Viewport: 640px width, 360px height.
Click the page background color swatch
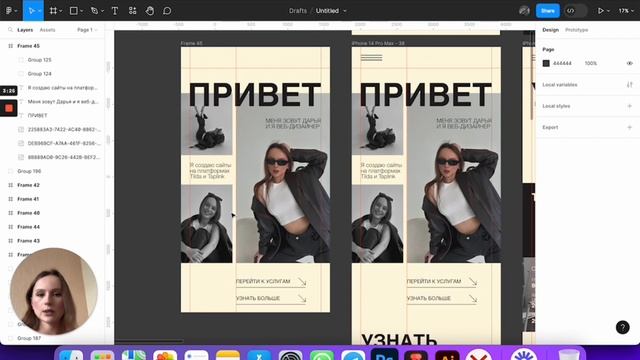[x=546, y=63]
